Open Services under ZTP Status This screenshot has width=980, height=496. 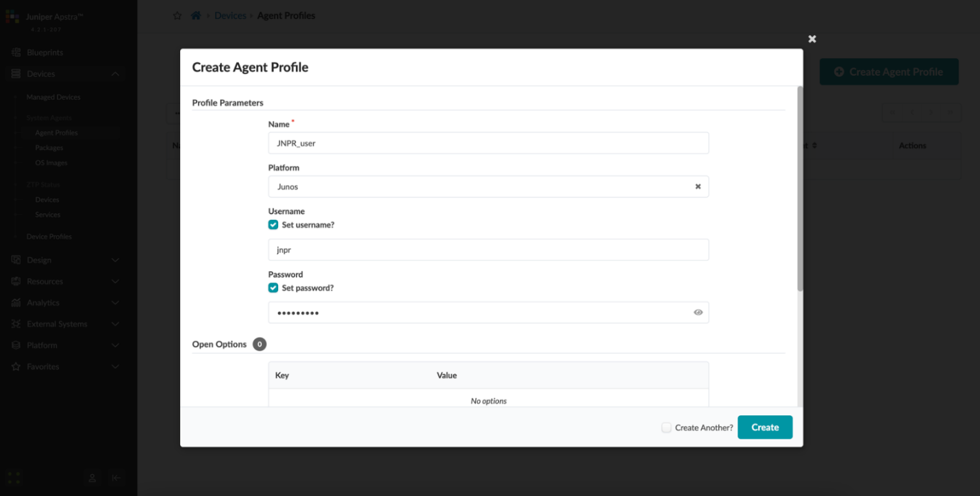[x=48, y=215]
